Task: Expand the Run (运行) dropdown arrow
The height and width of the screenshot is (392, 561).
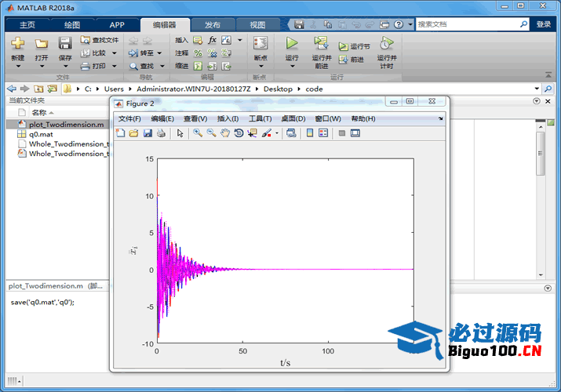Action: pyautogui.click(x=292, y=66)
